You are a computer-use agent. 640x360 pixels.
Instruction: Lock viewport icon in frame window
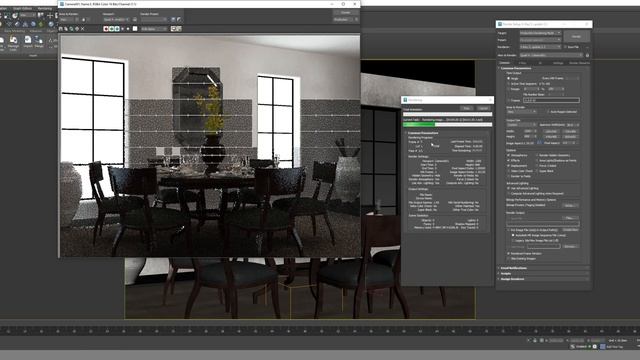[x=135, y=20]
